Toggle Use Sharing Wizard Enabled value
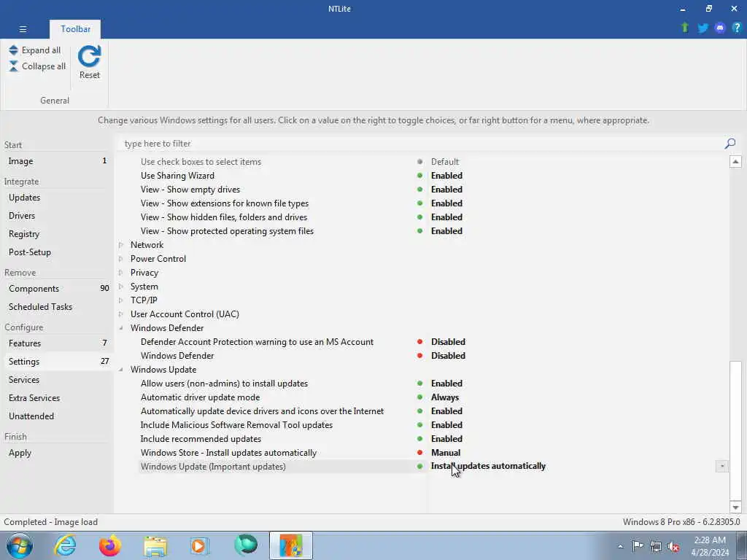This screenshot has width=747, height=560. (x=447, y=176)
